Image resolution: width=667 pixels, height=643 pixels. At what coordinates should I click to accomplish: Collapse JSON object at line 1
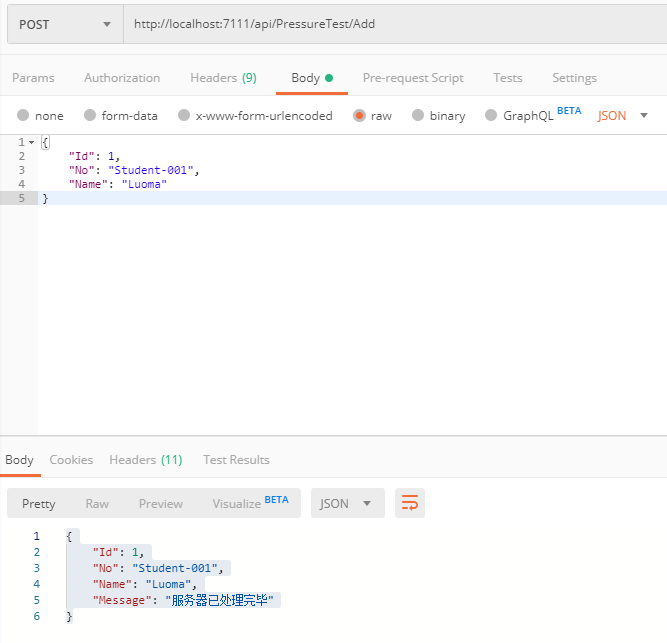coord(31,142)
